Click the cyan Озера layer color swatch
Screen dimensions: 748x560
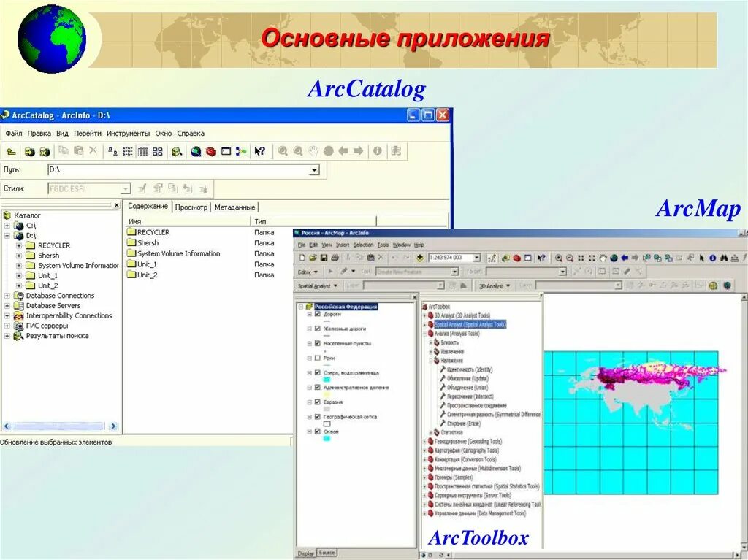pyautogui.click(x=327, y=380)
